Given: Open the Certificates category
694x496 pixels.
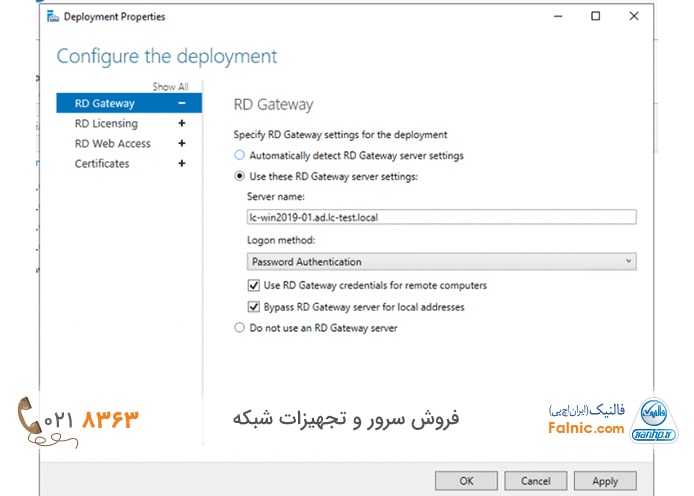Looking at the screenshot, I should [102, 163].
